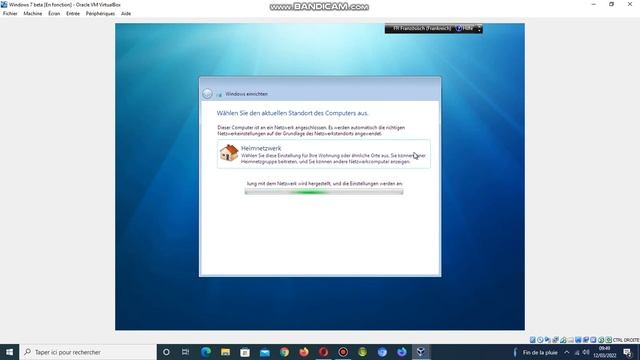Click the network connection progress bar
The height and width of the screenshot is (360, 640).
click(324, 192)
